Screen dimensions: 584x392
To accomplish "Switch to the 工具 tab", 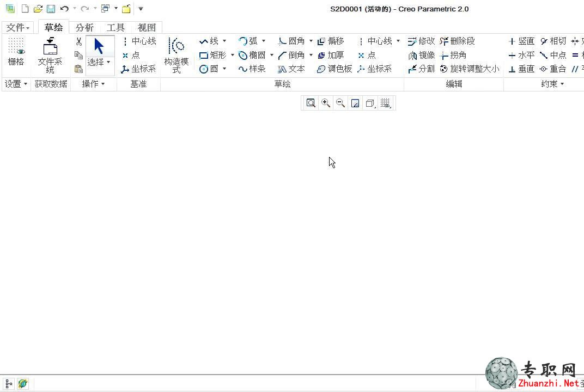I will 115,28.
